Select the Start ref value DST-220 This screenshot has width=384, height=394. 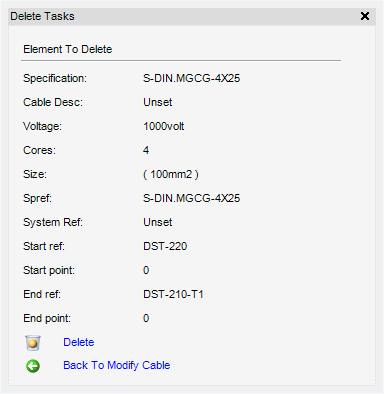[165, 246]
